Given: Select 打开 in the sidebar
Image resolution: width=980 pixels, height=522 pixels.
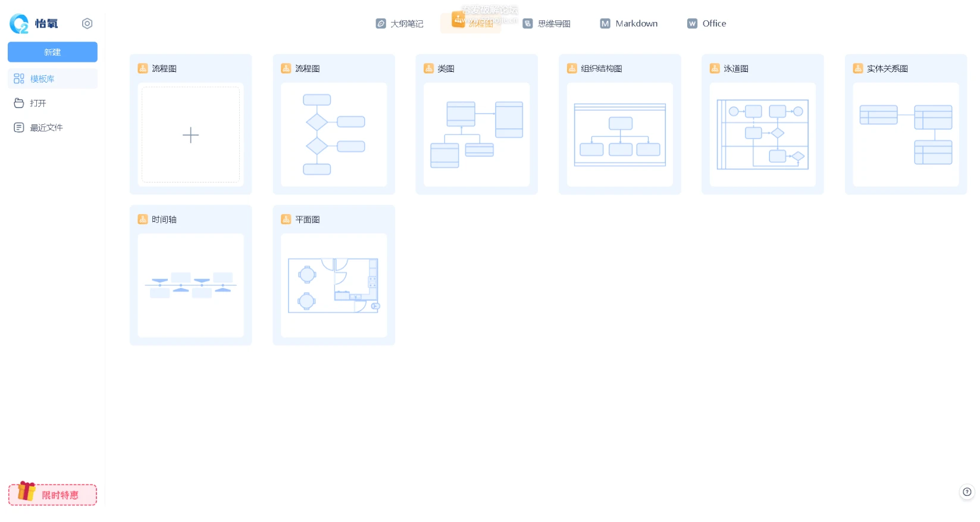Looking at the screenshot, I should pos(52,103).
